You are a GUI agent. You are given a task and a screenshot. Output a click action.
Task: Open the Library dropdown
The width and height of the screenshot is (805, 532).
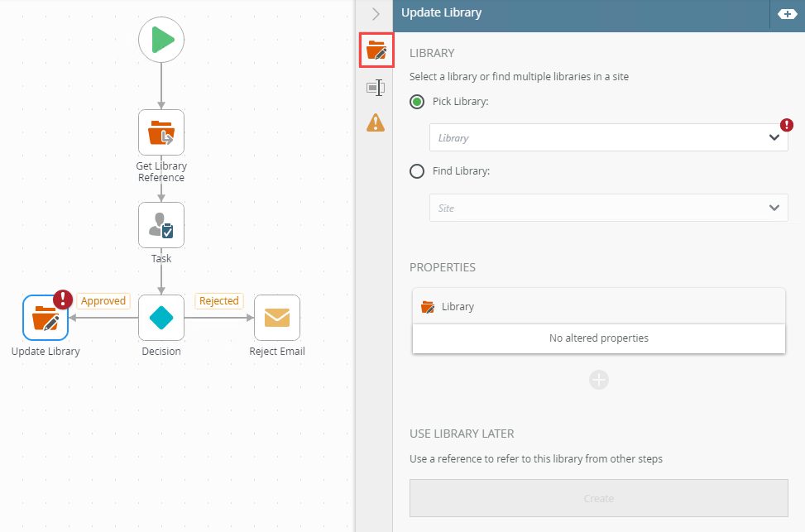pyautogui.click(x=608, y=138)
